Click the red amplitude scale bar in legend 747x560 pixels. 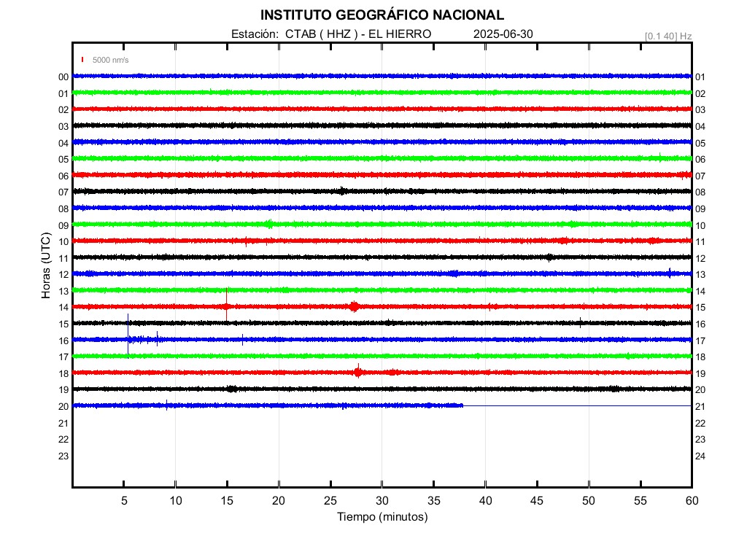[82, 60]
